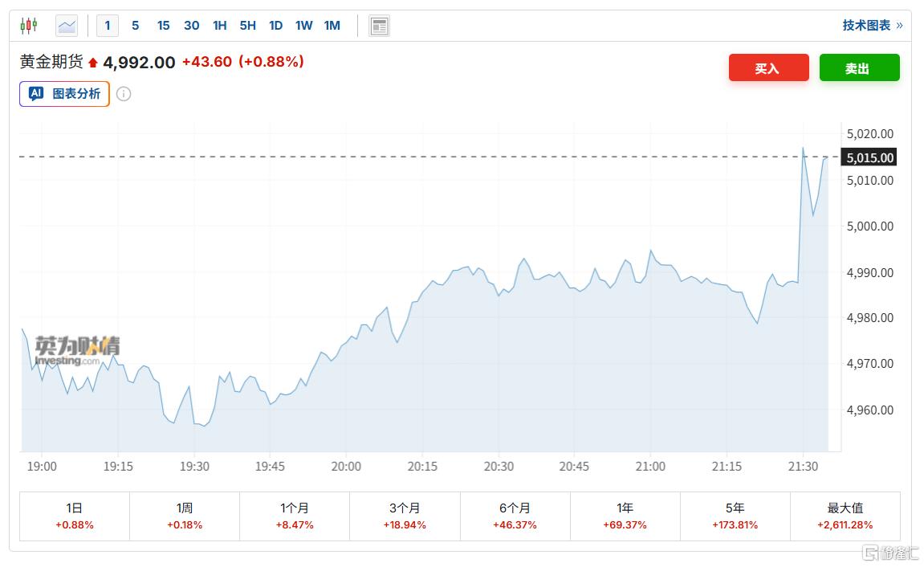Viewport: 924px width, 567px height.
Task: Switch to 15-minute interval
Action: [x=163, y=26]
